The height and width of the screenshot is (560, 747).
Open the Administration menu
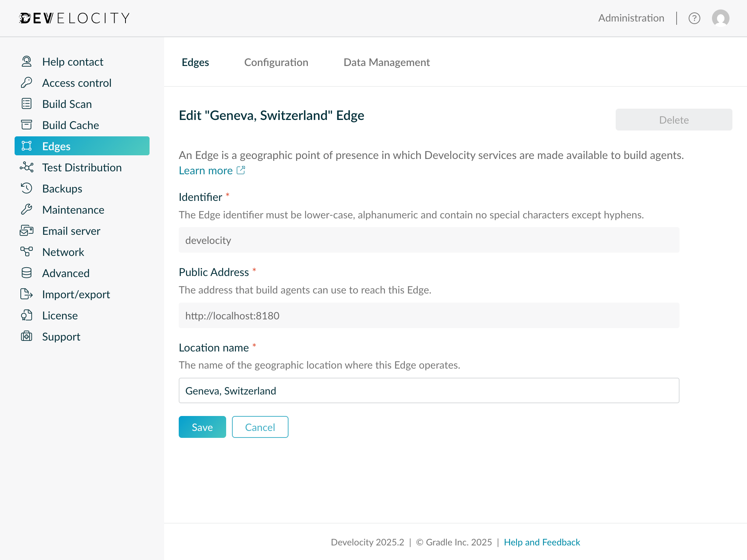click(x=631, y=18)
